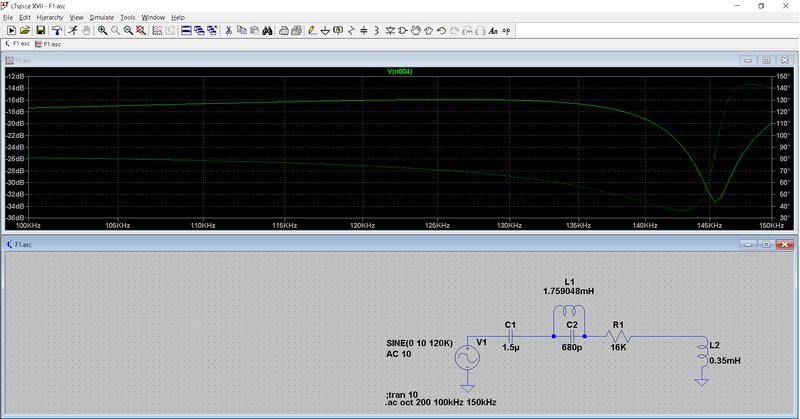Select the V1 voltage source symbol
Image resolution: width=800 pixels, height=419 pixels.
[x=467, y=358]
